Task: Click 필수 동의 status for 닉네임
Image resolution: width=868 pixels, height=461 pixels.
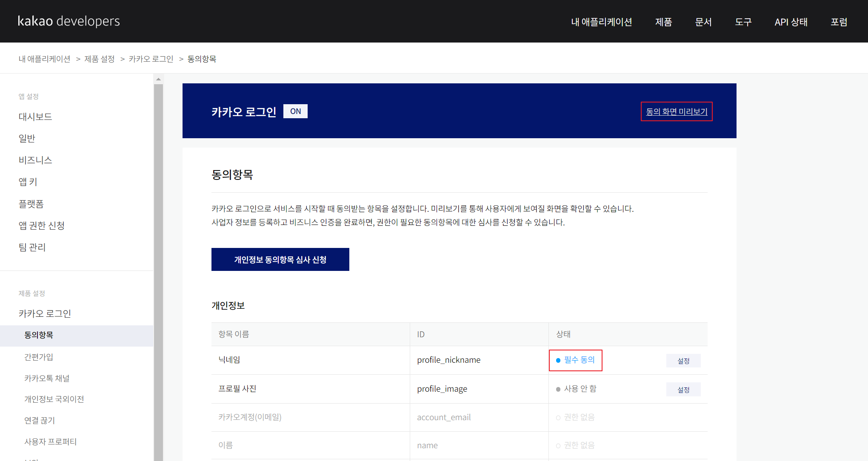Action: [575, 360]
